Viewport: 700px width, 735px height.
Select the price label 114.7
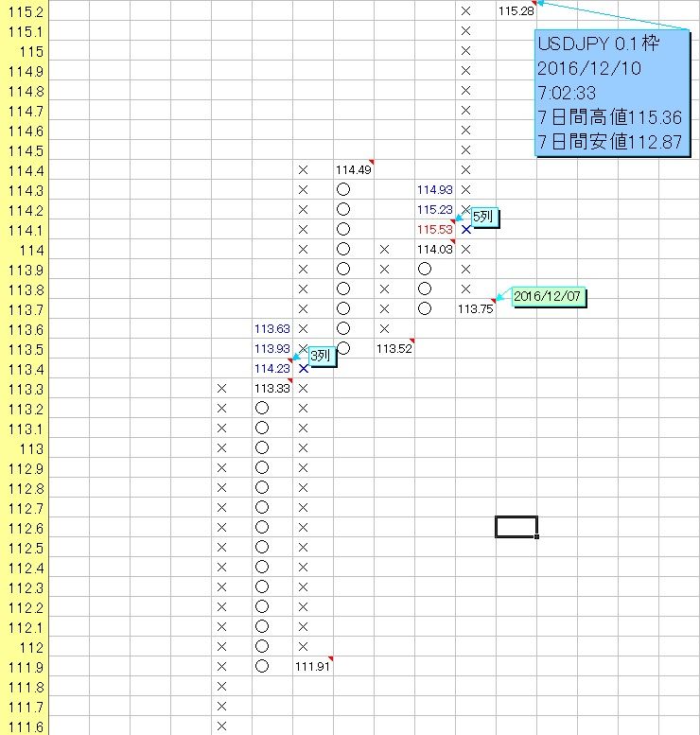click(x=26, y=111)
